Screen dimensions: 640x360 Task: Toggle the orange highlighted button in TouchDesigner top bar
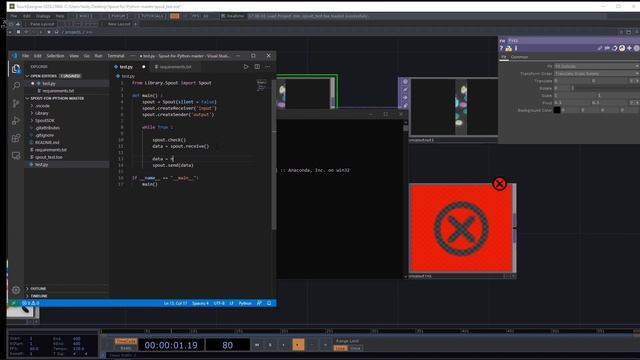pos(175,16)
